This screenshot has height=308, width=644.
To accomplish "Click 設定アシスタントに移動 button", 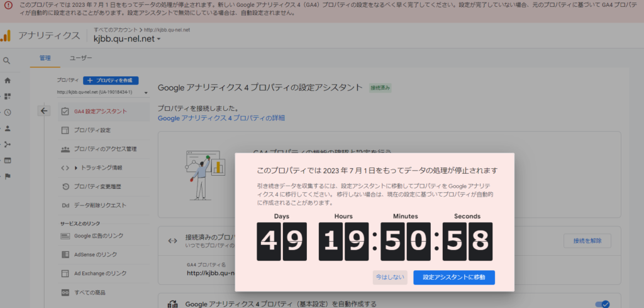I will (453, 277).
